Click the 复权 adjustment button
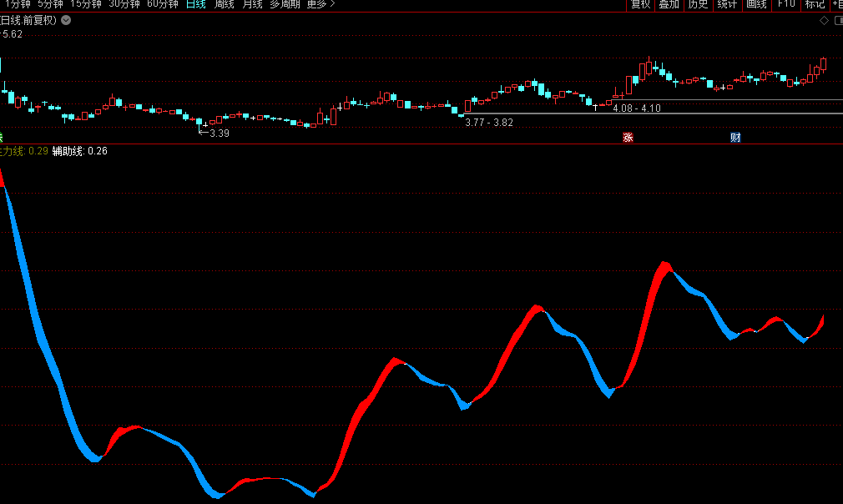Image resolution: width=843 pixels, height=504 pixels. 640,4
